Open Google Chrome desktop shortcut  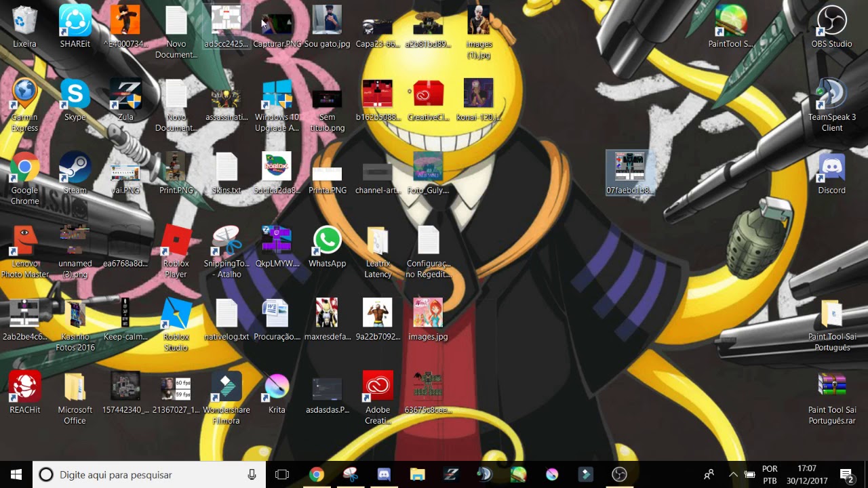(24, 179)
